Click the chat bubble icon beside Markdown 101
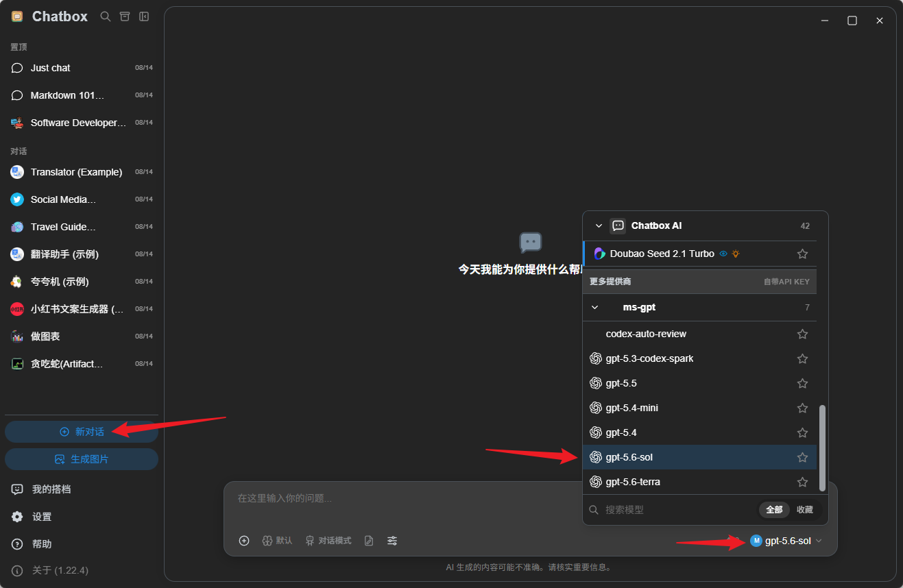The width and height of the screenshot is (903, 588). coord(17,95)
